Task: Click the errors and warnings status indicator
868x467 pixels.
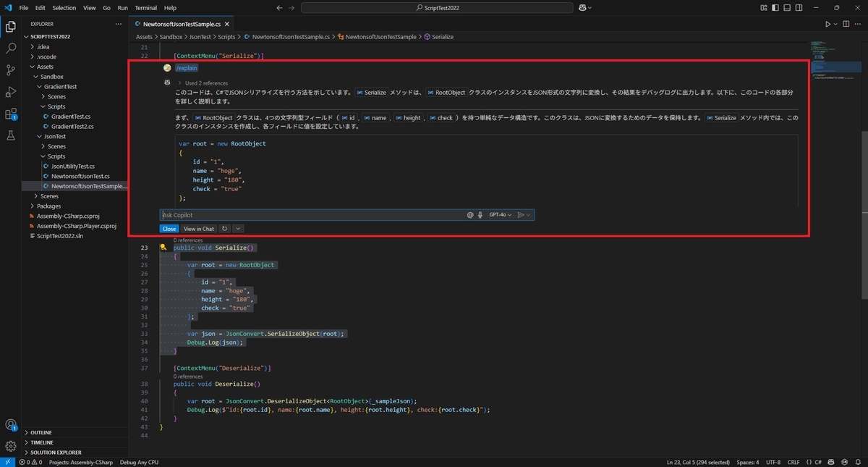Action: [30, 462]
